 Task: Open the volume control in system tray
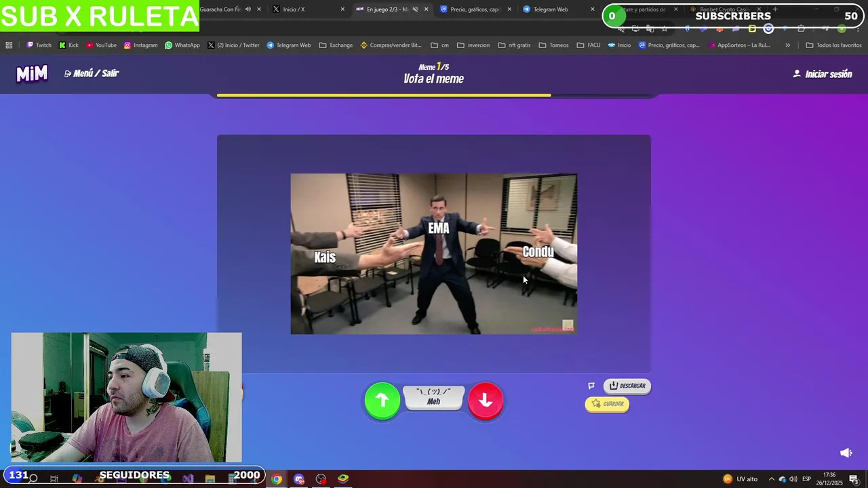pos(793,479)
